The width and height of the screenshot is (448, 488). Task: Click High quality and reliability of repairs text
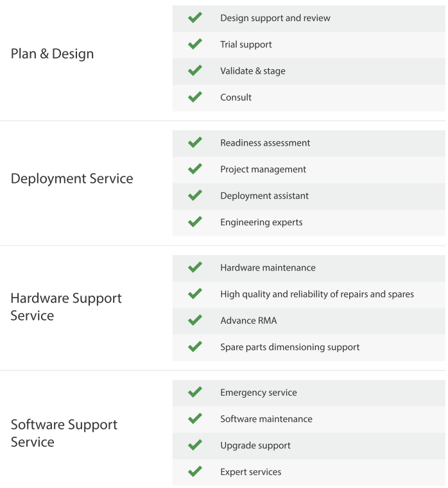click(x=317, y=294)
